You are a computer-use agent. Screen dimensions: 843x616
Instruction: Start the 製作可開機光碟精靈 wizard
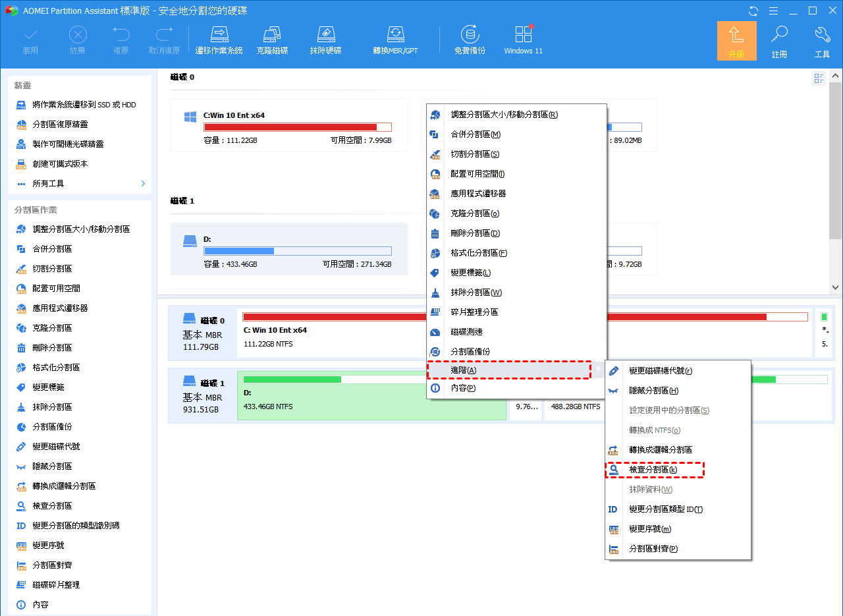coord(61,144)
